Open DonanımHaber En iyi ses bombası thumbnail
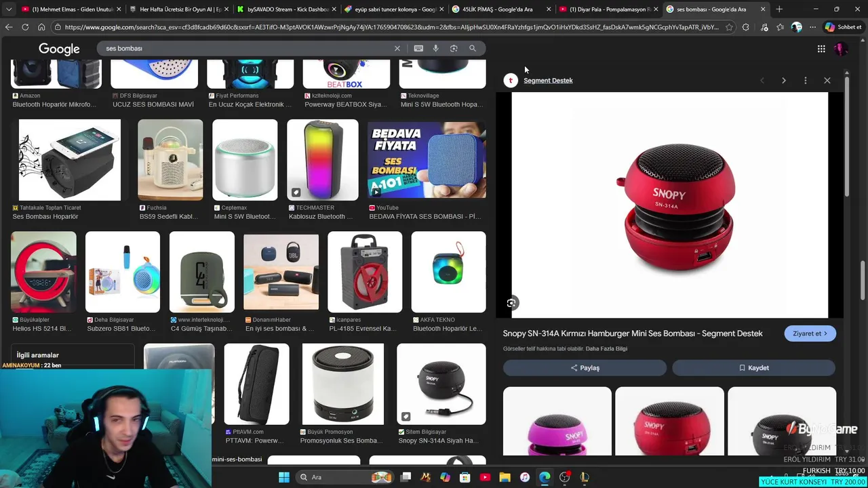Screen dimensions: 868x488 click(281, 272)
